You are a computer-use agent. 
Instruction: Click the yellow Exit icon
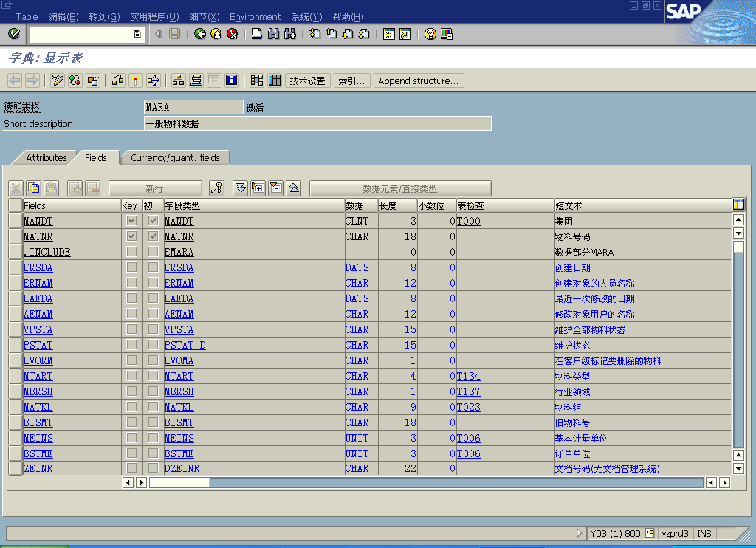tap(216, 34)
